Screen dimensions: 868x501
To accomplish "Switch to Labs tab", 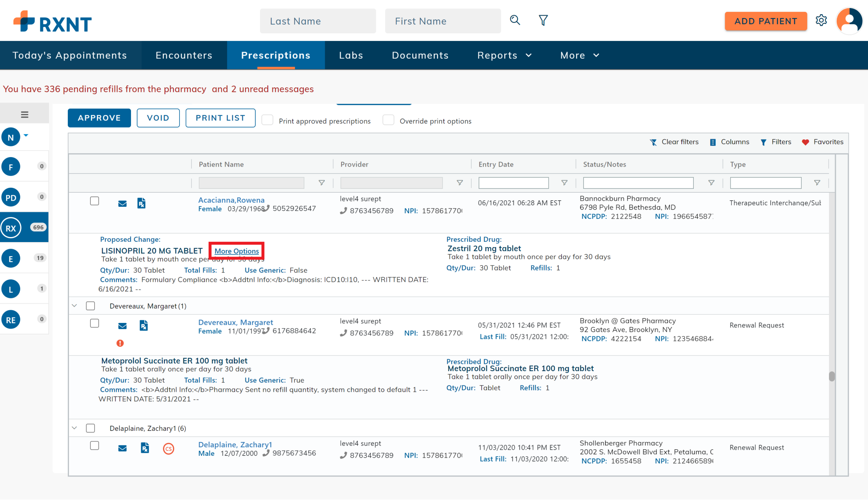I will coord(351,55).
